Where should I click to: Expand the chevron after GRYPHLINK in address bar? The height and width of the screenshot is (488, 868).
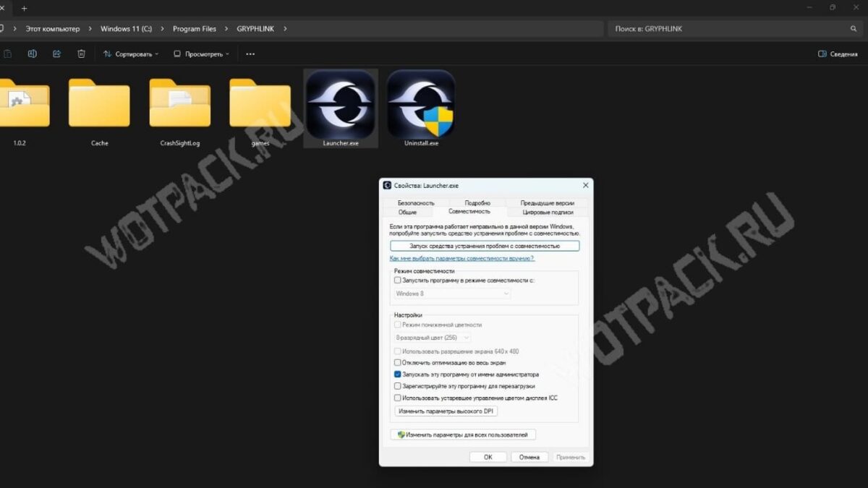tap(285, 29)
